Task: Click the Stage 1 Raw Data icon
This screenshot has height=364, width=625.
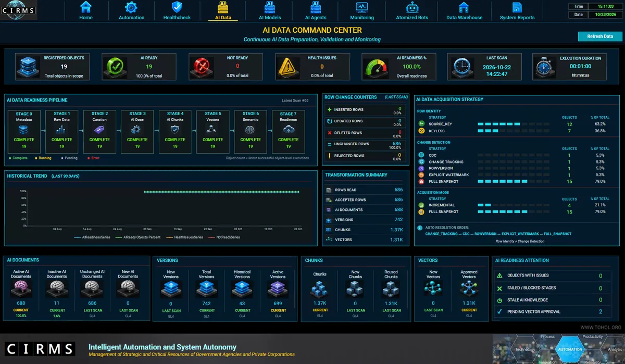Action: point(61,129)
